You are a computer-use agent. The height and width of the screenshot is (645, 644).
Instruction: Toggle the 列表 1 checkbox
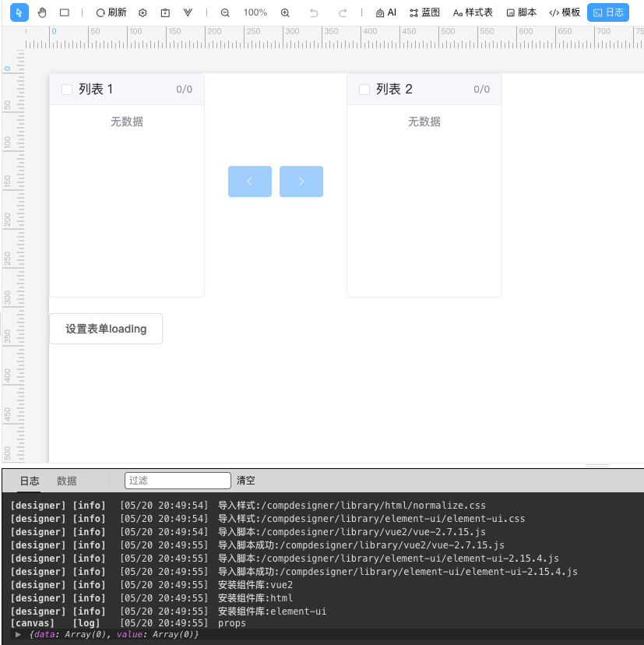pos(67,89)
